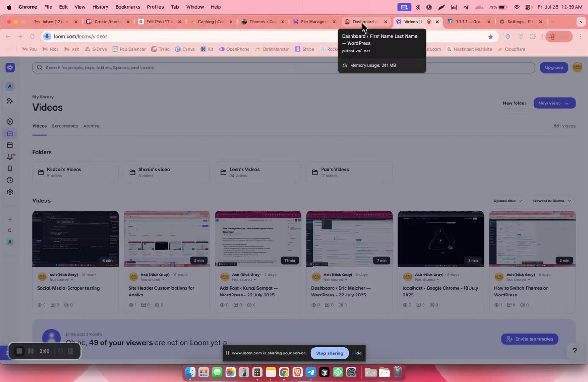
Task: Click the Upgrade button
Action: click(554, 67)
